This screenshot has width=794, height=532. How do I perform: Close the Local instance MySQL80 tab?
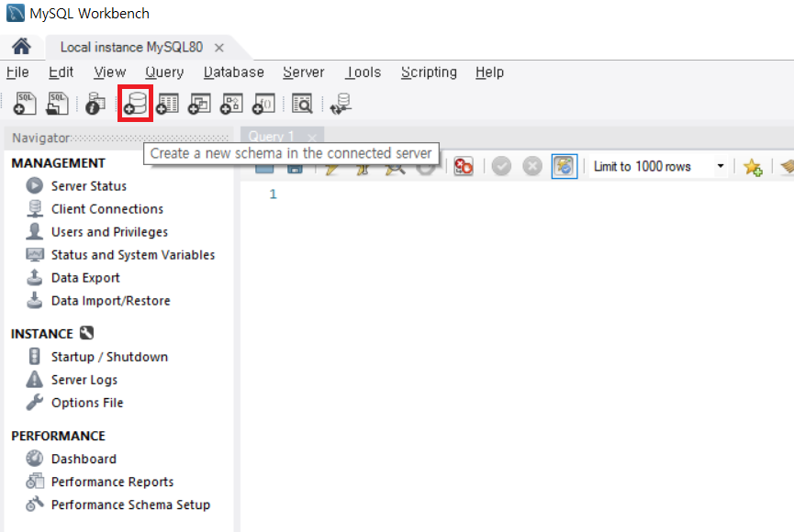[218, 48]
